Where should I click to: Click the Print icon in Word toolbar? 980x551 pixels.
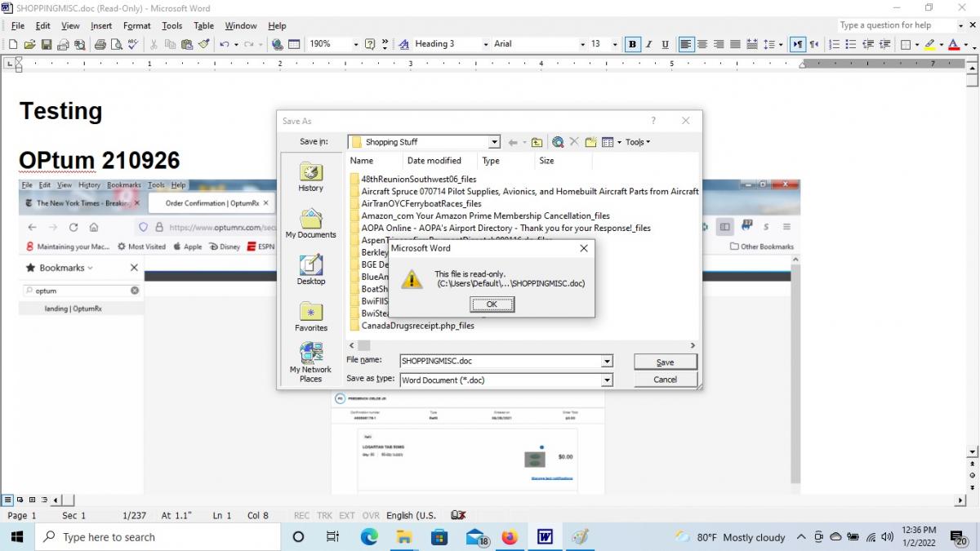tap(100, 44)
